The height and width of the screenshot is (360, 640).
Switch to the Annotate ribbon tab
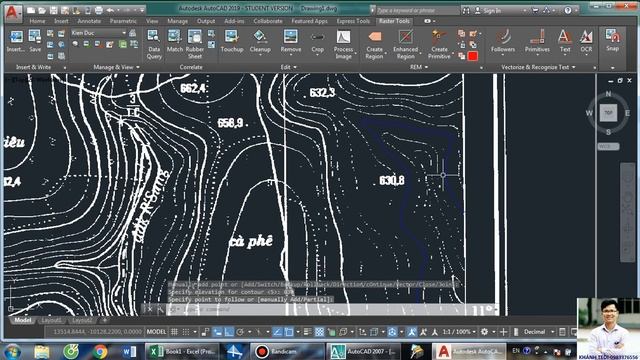(89, 21)
